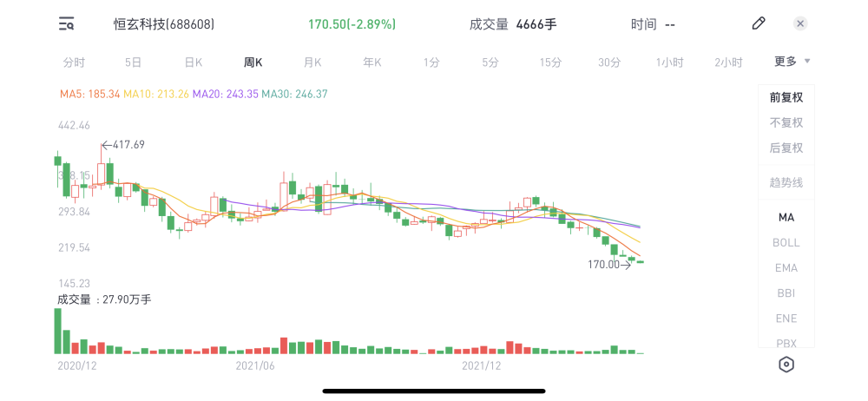Viewport: 868px width, 401px height.
Task: Switch to 30分 interval
Action: [x=609, y=62]
